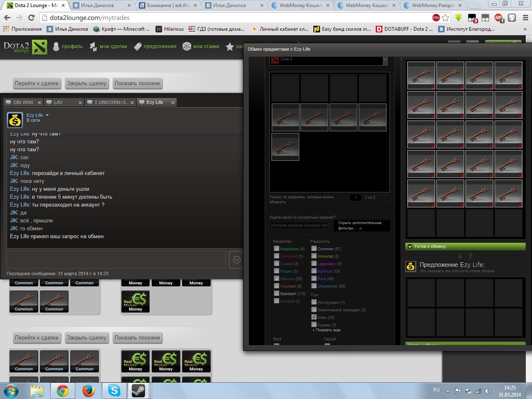
Task: Open Skype from the taskbar
Action: (114, 391)
